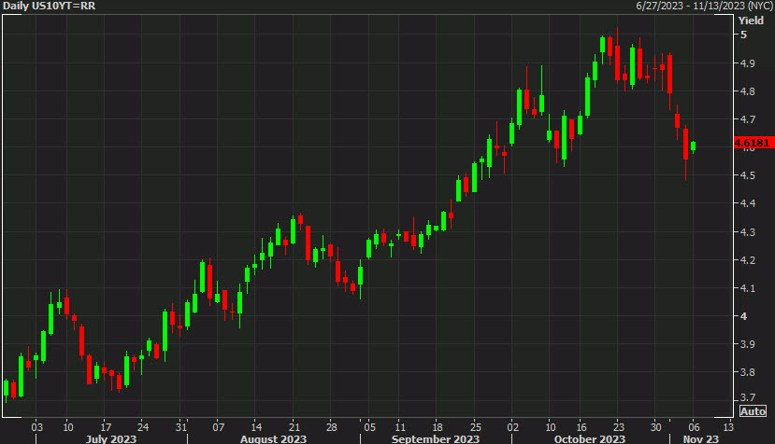Click the September 2023 month label
This screenshot has height=444, width=775.
[435, 439]
